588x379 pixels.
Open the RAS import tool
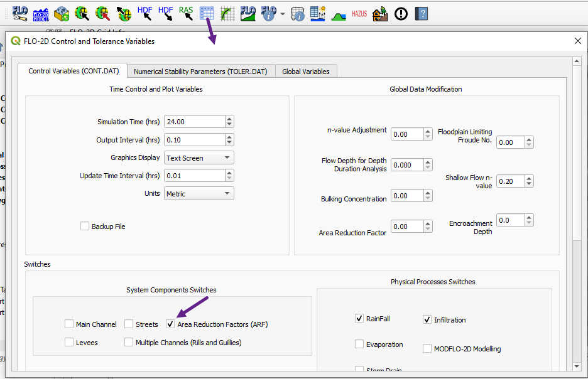[186, 13]
